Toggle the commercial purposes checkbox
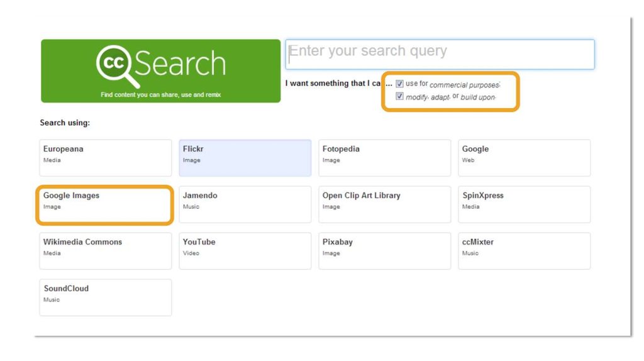This screenshot has height=361, width=644. tap(399, 84)
